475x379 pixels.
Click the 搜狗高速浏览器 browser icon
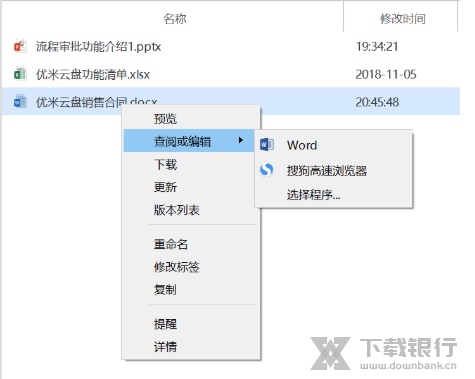coord(267,170)
